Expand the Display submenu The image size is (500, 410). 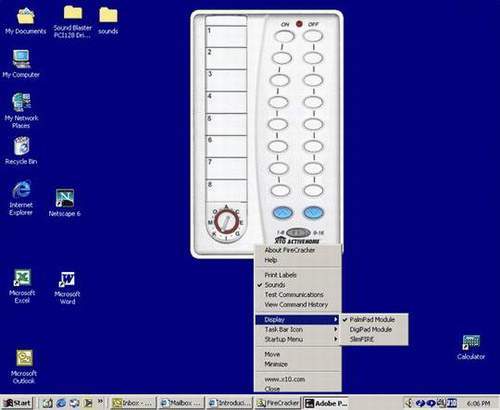[297, 320]
